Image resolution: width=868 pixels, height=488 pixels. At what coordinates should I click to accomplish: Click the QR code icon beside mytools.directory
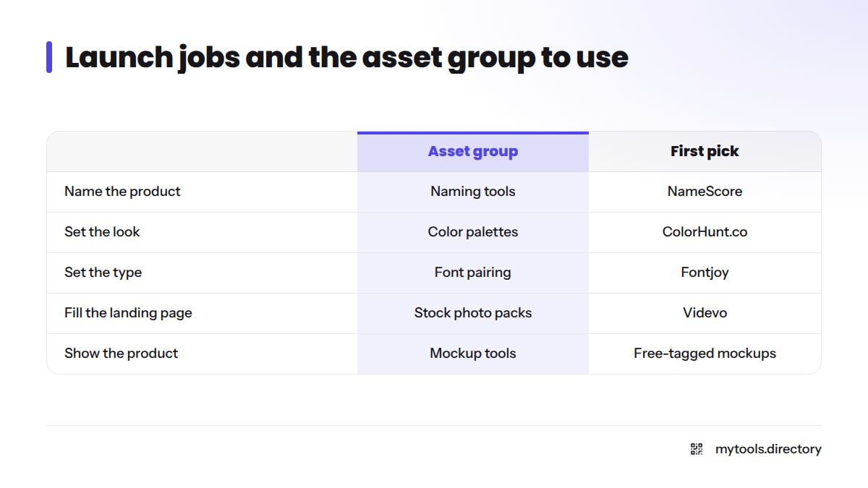coord(697,449)
